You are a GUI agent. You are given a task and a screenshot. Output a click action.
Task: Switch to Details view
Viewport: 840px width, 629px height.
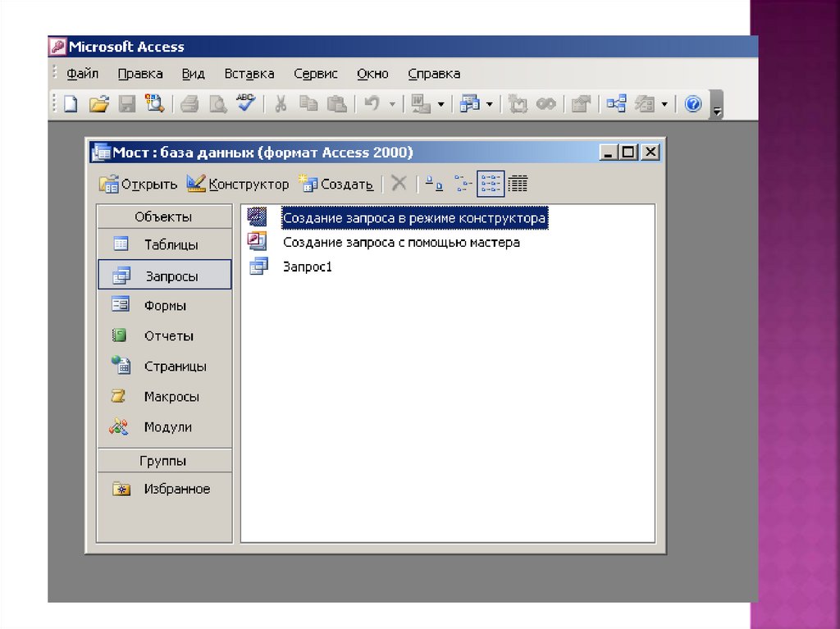(518, 183)
